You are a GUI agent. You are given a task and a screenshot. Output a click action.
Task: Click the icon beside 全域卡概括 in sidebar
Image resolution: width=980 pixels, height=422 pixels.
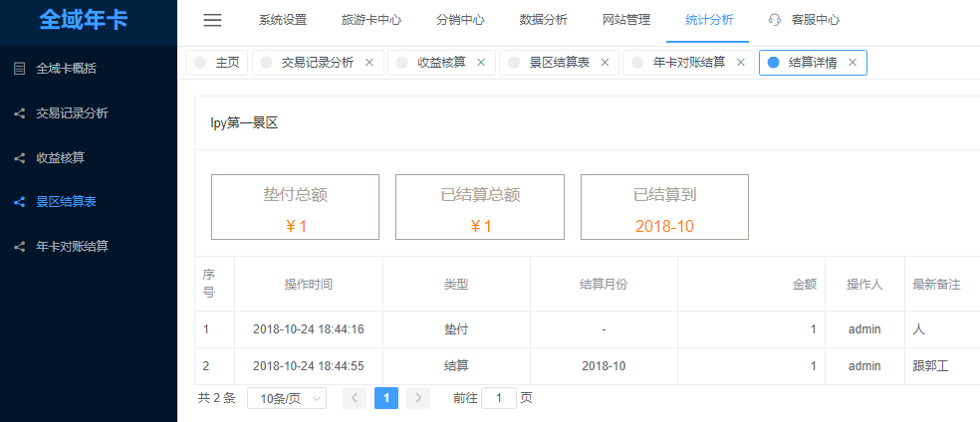19,69
